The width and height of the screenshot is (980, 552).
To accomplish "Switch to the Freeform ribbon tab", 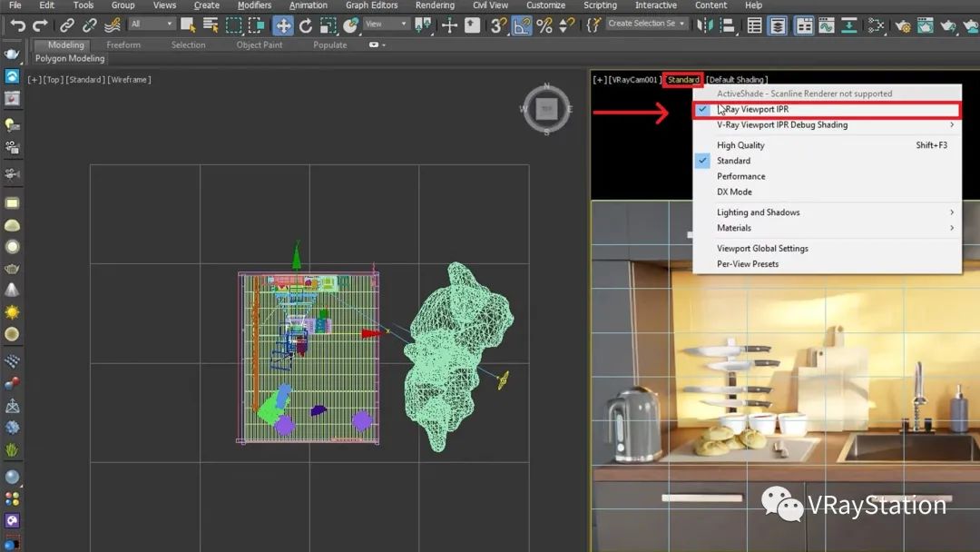I will (x=123, y=44).
